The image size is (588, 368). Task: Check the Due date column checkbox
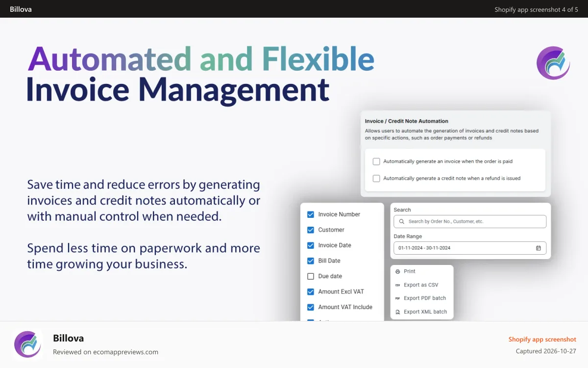(x=310, y=276)
